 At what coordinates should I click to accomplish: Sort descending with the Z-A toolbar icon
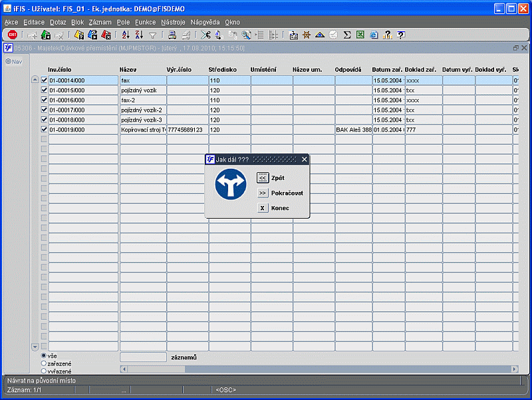click(x=139, y=35)
